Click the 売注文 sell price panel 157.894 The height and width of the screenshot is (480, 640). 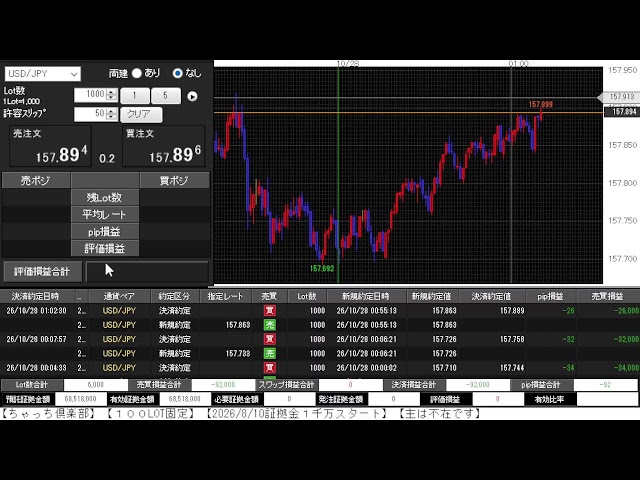(x=50, y=146)
